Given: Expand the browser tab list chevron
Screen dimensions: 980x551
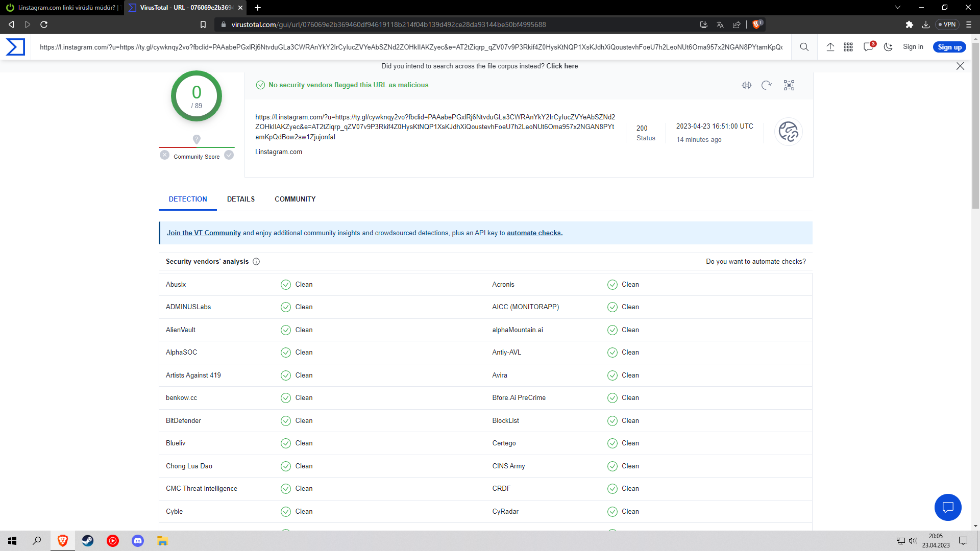Looking at the screenshot, I should point(898,8).
